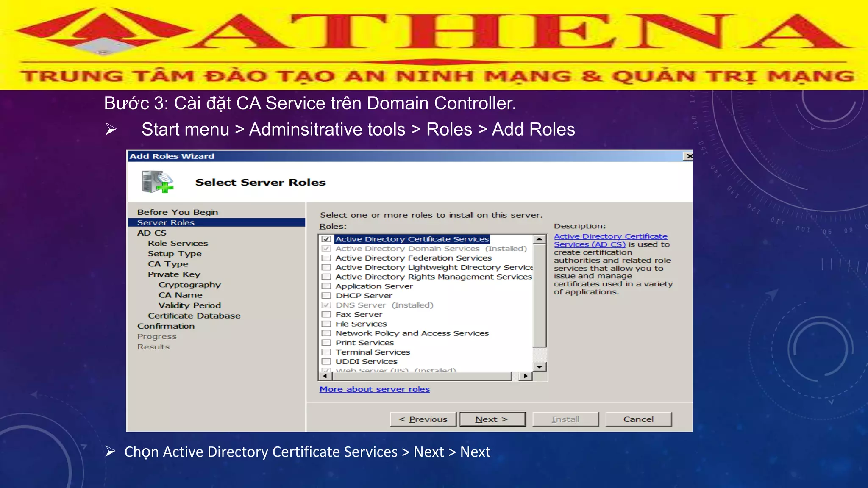This screenshot has width=868, height=488.
Task: Click roles list scroll down arrow
Action: [539, 366]
